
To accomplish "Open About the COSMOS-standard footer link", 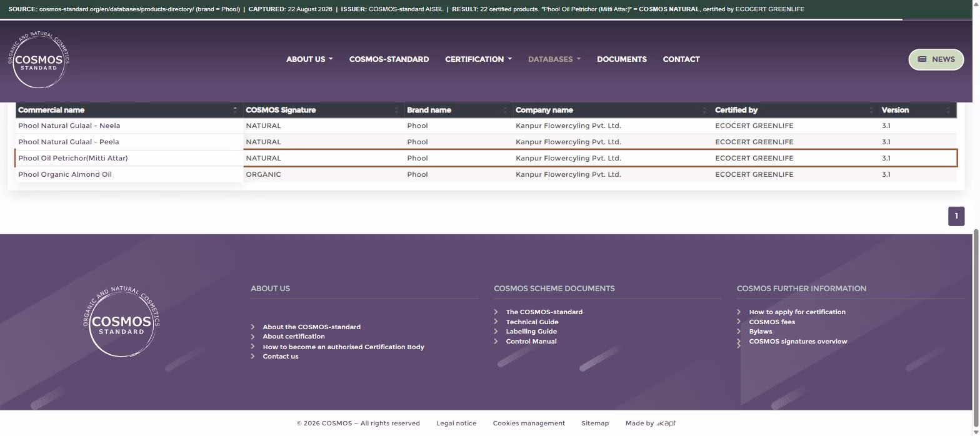I will point(311,327).
